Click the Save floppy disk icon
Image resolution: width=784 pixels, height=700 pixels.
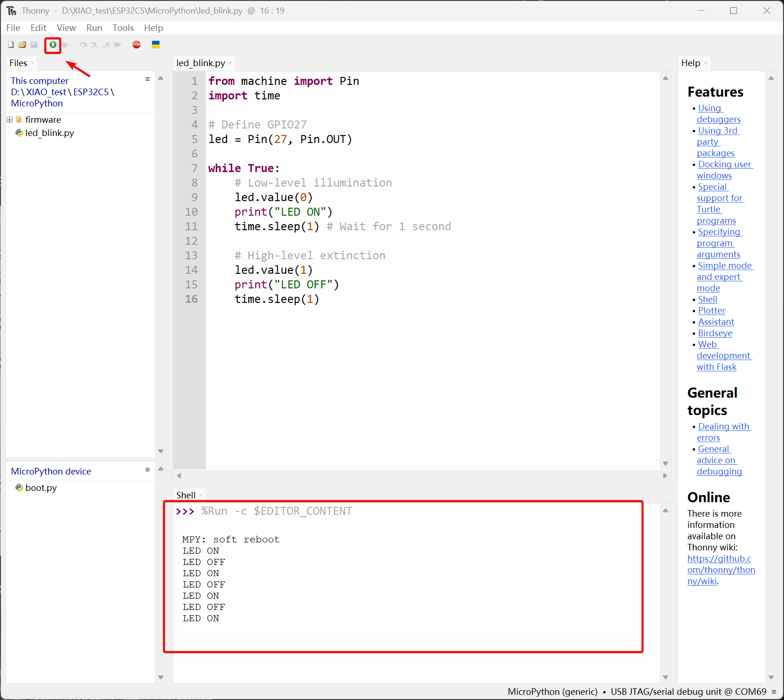[x=34, y=45]
